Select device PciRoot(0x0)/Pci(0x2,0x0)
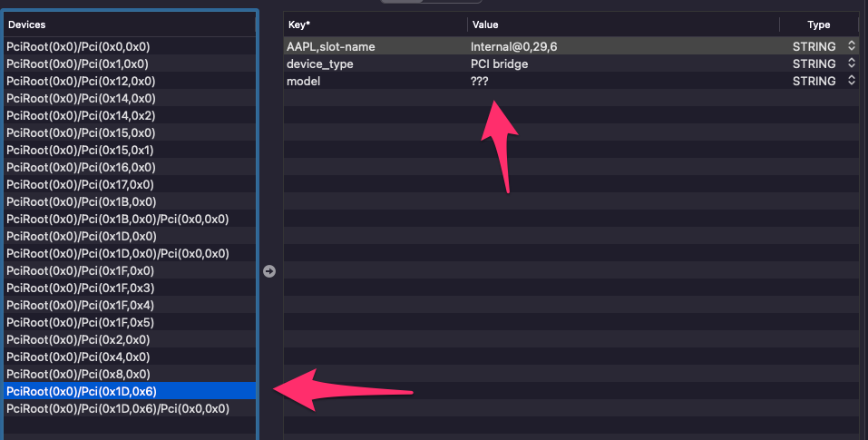 (x=130, y=338)
